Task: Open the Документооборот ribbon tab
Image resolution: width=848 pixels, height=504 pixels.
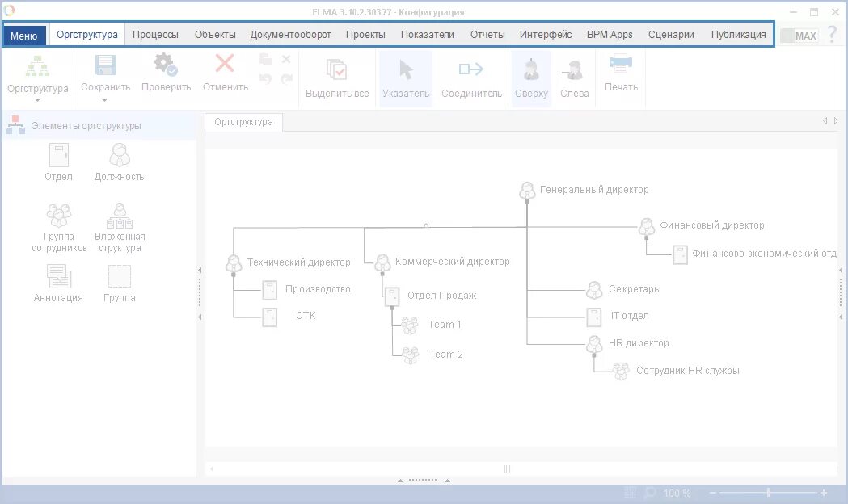Action: tap(290, 35)
